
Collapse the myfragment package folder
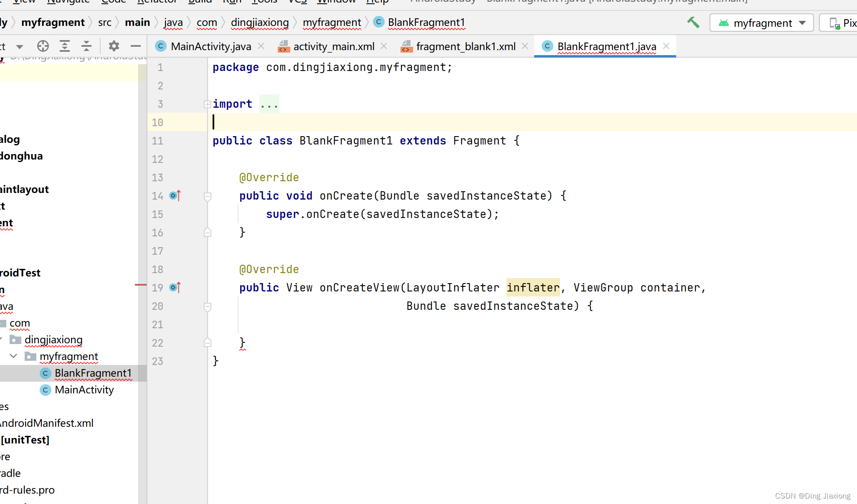pyautogui.click(x=13, y=356)
